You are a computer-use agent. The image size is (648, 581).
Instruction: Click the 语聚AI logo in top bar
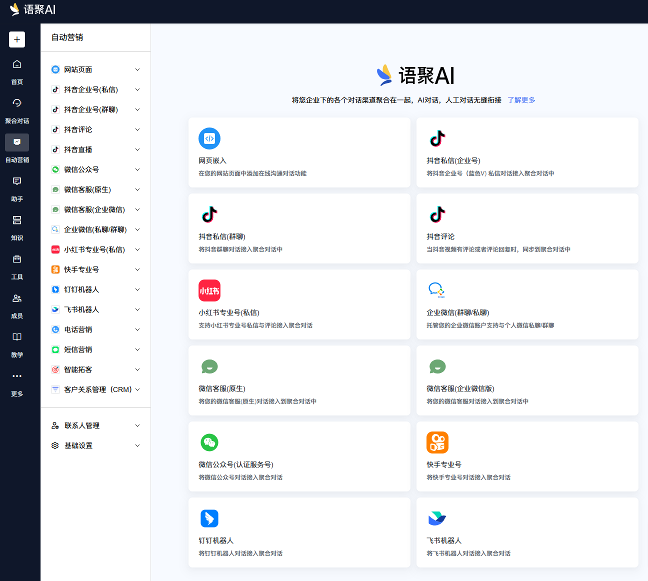point(33,10)
